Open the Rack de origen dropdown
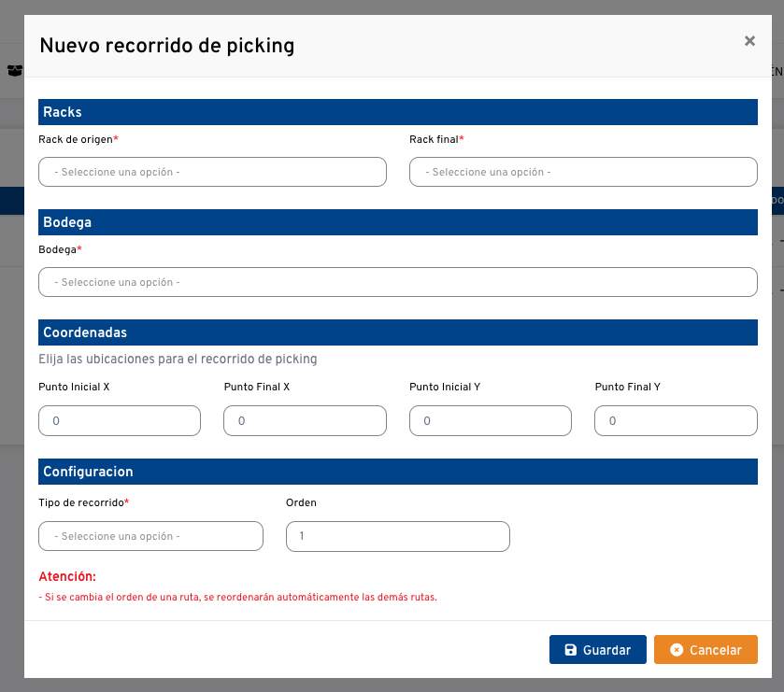784x692 pixels. 212,172
